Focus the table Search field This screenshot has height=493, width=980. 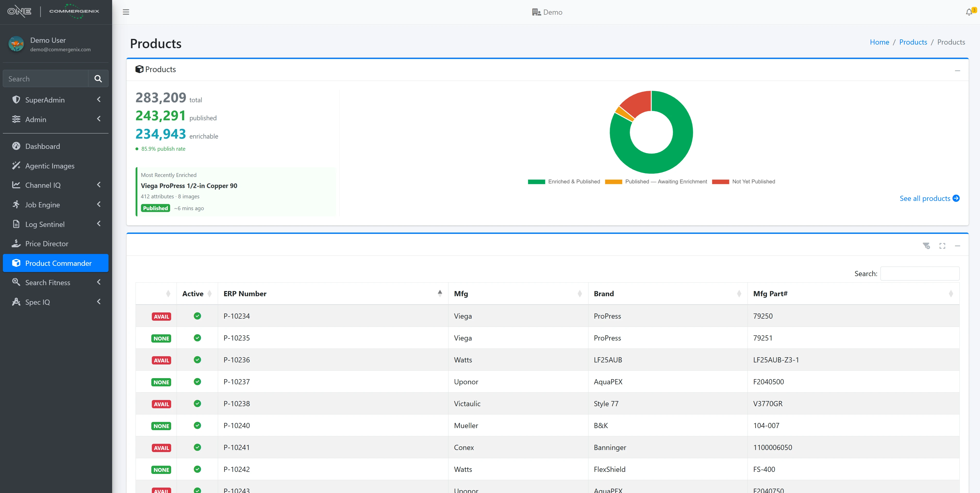919,274
